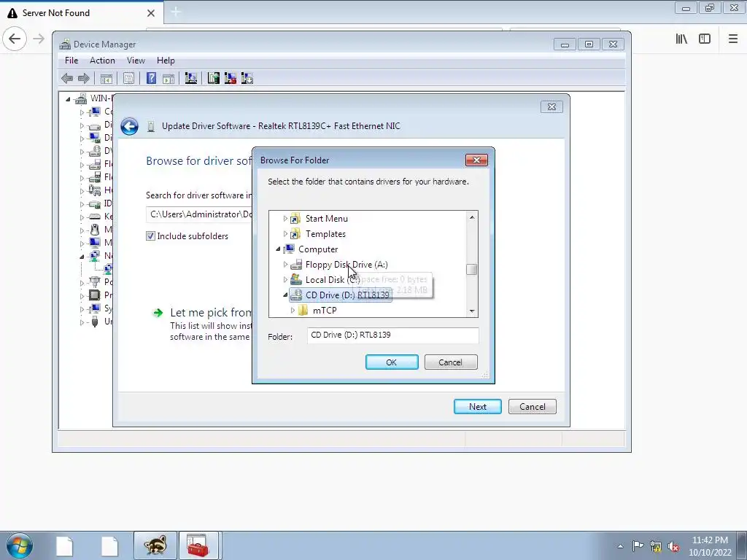This screenshot has height=560, width=747.
Task: Click the Windows Start orb on the taskbar
Action: pyautogui.click(x=20, y=545)
